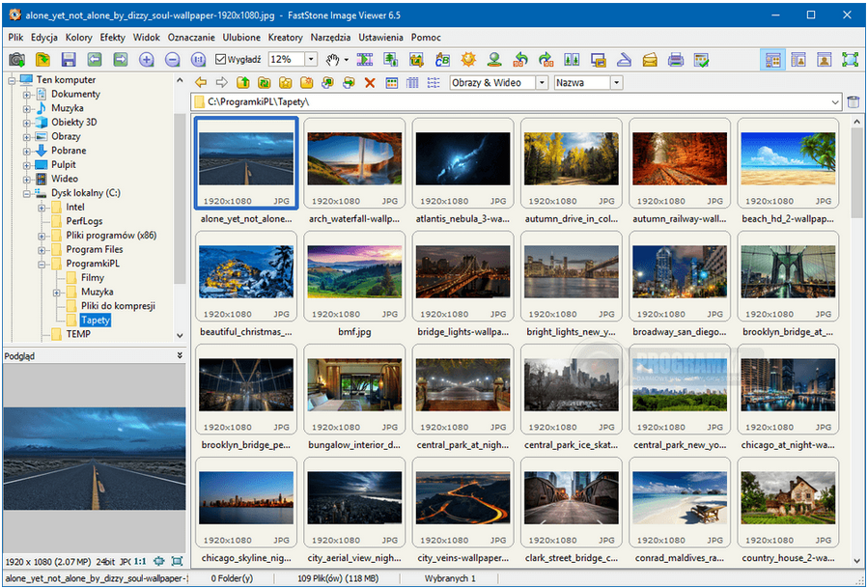This screenshot has height=588, width=868.
Task: Open the crop board icon
Action: [x=416, y=59]
